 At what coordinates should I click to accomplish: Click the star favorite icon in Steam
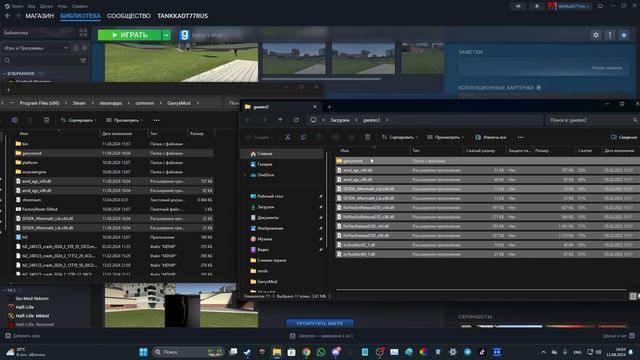(624, 35)
